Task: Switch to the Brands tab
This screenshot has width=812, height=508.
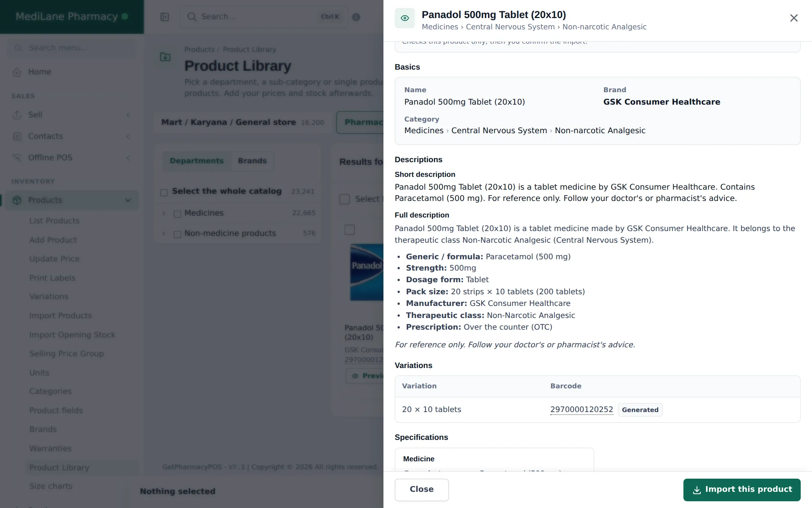Action: (x=252, y=161)
